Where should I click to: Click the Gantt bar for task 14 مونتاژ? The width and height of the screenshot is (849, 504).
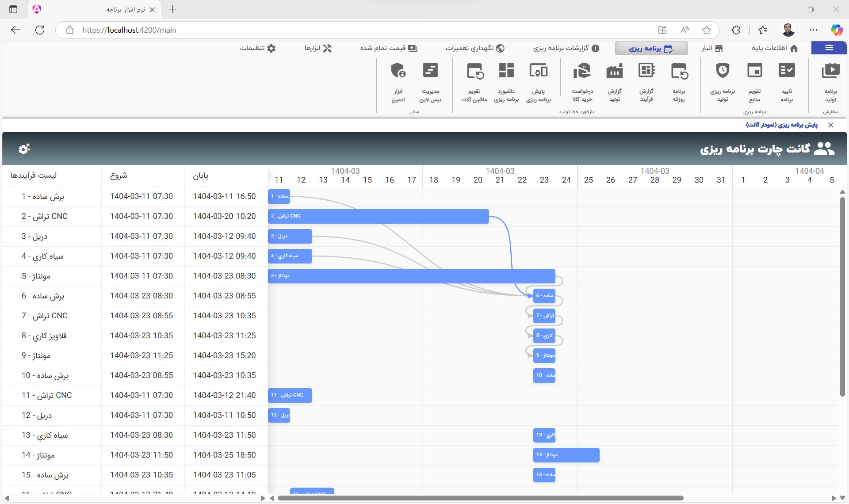[566, 455]
